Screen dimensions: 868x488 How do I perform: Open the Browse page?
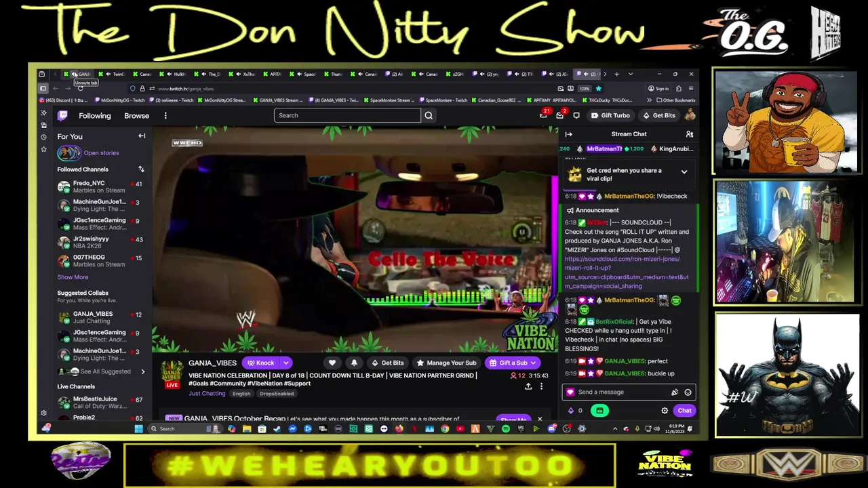136,116
